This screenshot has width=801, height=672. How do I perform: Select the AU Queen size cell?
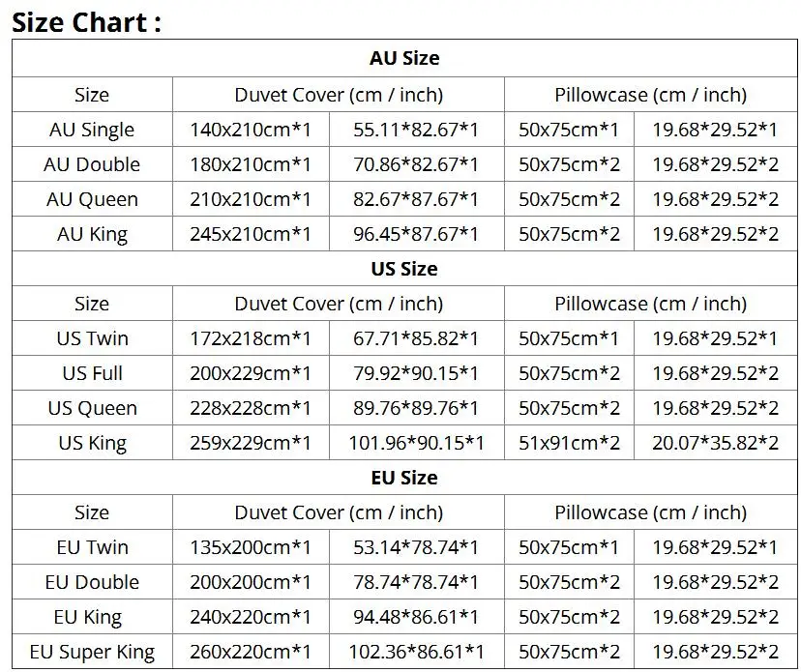pyautogui.click(x=92, y=199)
